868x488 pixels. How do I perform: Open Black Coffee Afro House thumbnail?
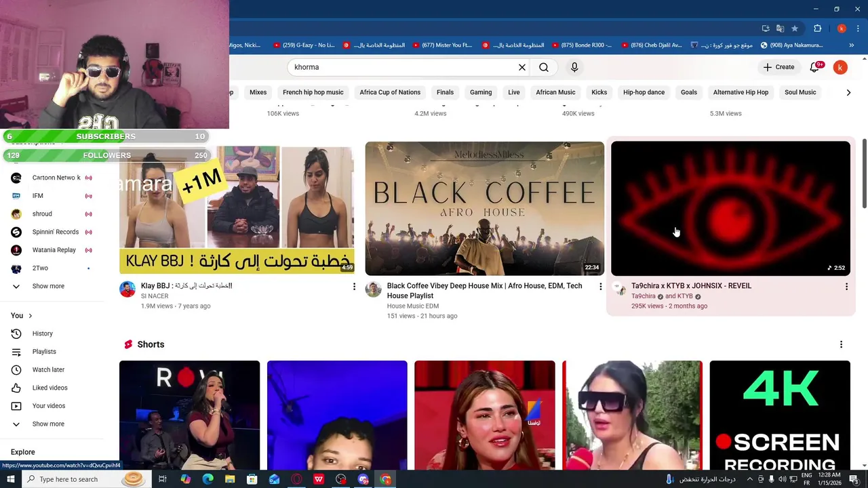(x=484, y=208)
